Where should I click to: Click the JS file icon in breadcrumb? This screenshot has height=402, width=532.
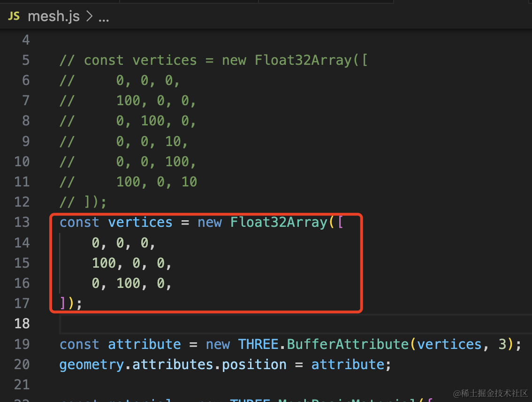(14, 16)
